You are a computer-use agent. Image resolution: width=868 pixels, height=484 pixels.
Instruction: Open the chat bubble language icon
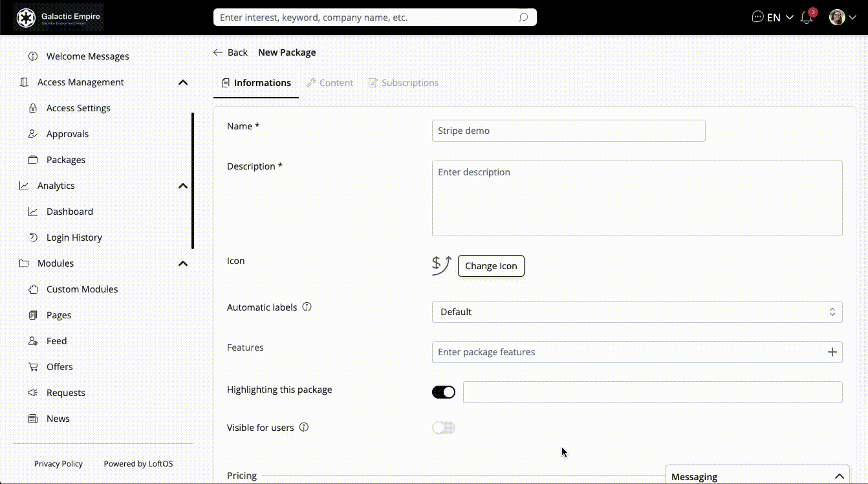[x=758, y=17]
